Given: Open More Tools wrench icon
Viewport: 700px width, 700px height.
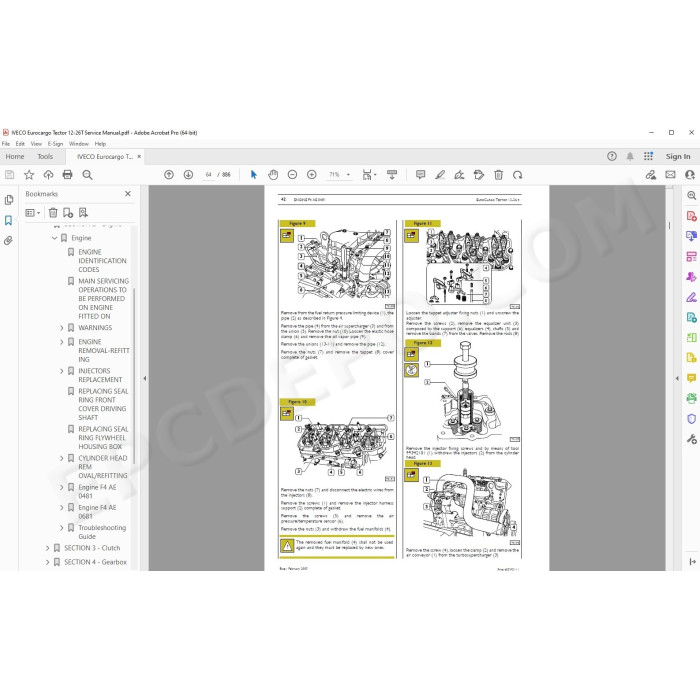Looking at the screenshot, I should [692, 439].
